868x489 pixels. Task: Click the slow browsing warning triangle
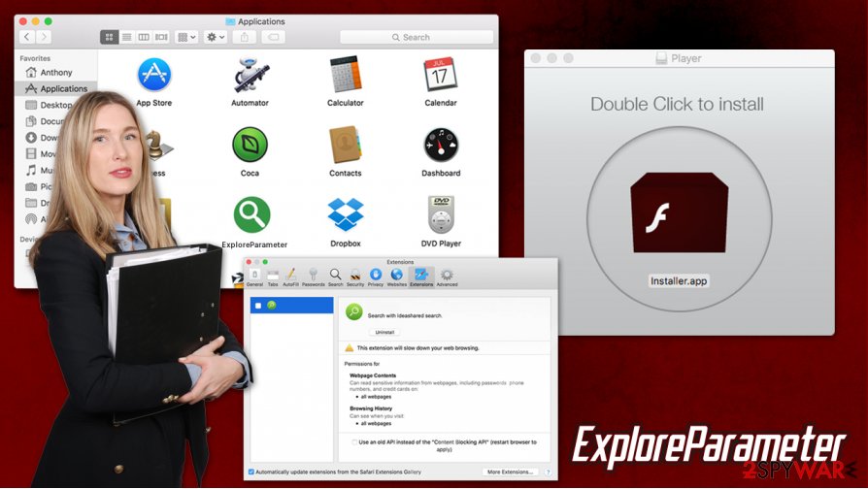pyautogui.click(x=350, y=348)
